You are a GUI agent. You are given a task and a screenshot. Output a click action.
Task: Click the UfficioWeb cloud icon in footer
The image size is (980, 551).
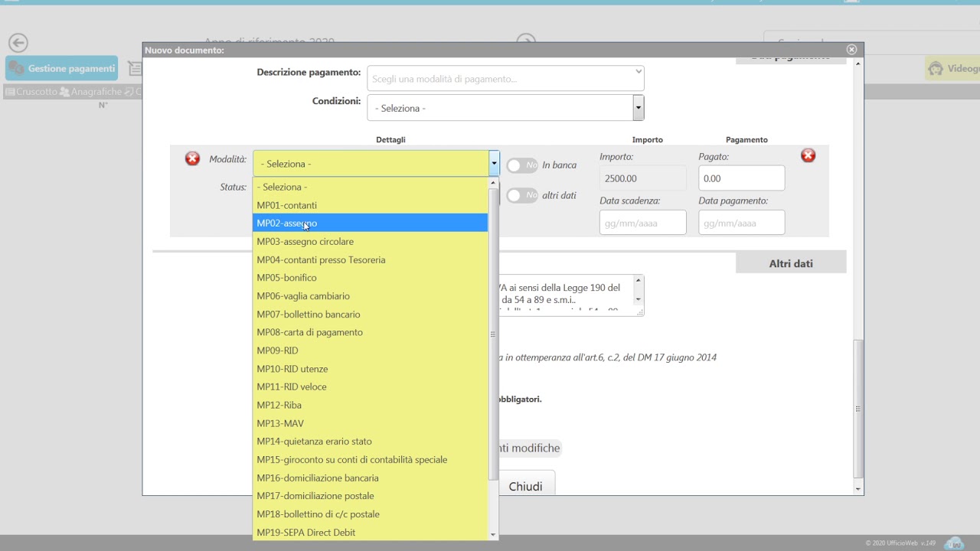coord(953,543)
